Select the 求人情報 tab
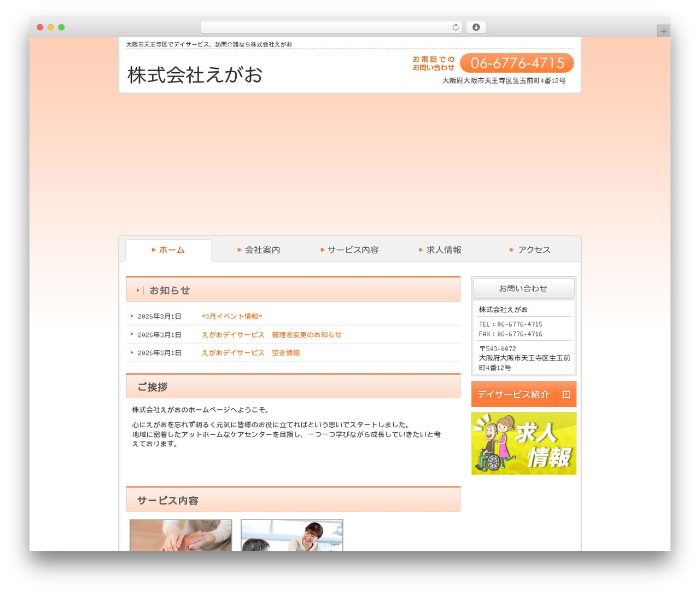The width and height of the screenshot is (700, 593). click(x=440, y=250)
